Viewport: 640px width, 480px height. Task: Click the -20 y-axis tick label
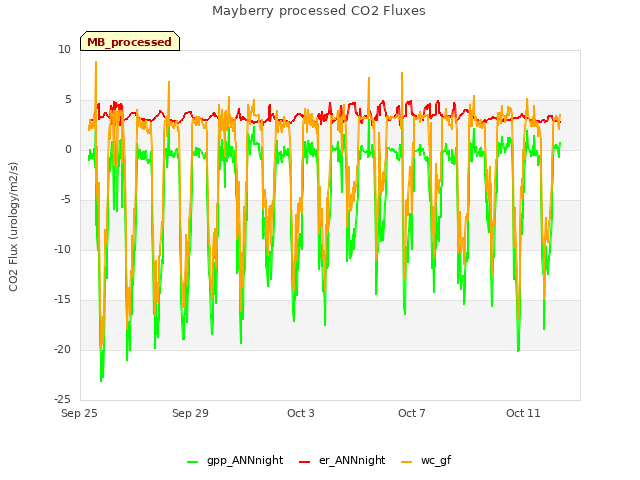[x=63, y=349]
